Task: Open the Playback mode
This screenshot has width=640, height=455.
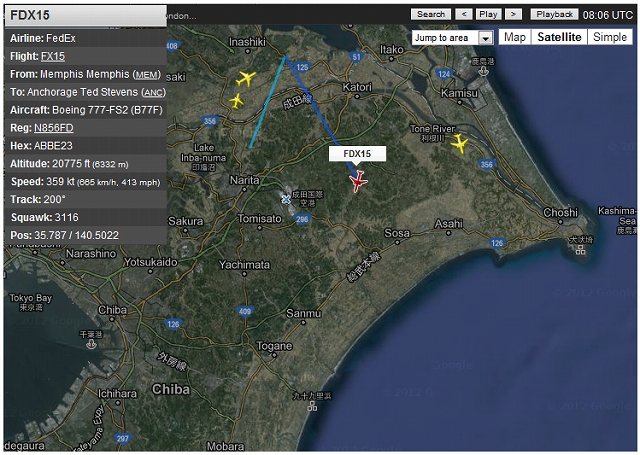Action: (554, 14)
